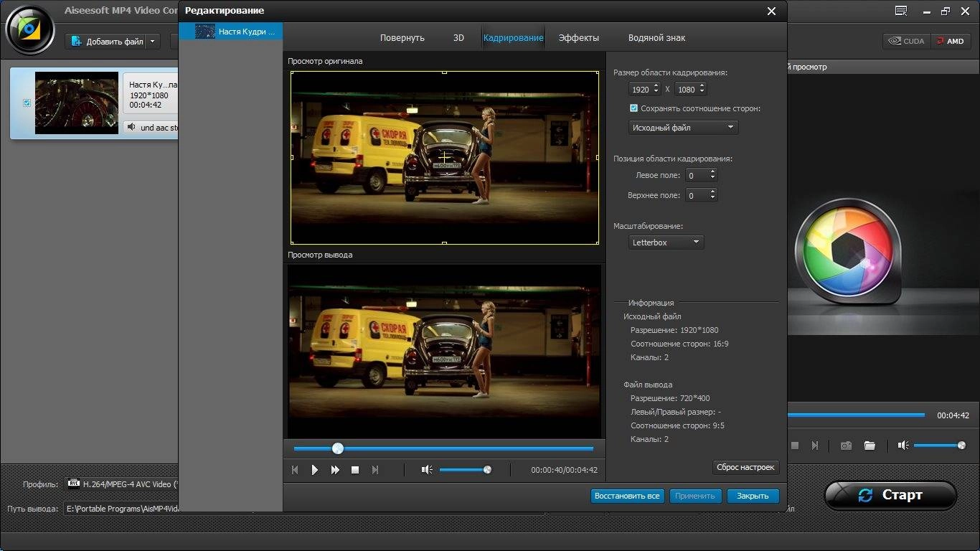Stop the main window preview playback
This screenshot has height=551, width=980.
point(795,446)
